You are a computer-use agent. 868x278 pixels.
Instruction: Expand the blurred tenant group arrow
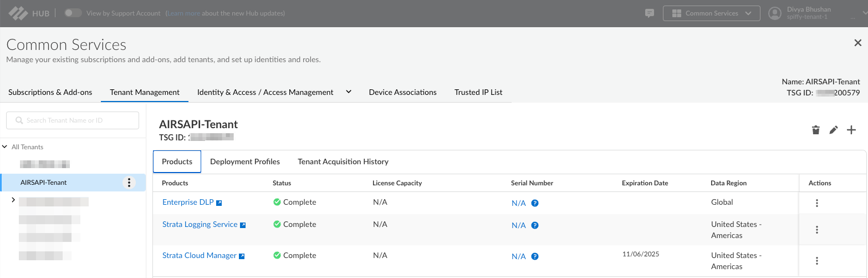[x=13, y=200]
